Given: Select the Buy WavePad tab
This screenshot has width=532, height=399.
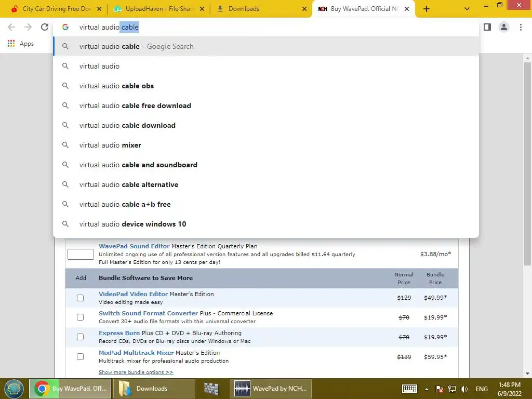Looking at the screenshot, I should tap(358, 9).
